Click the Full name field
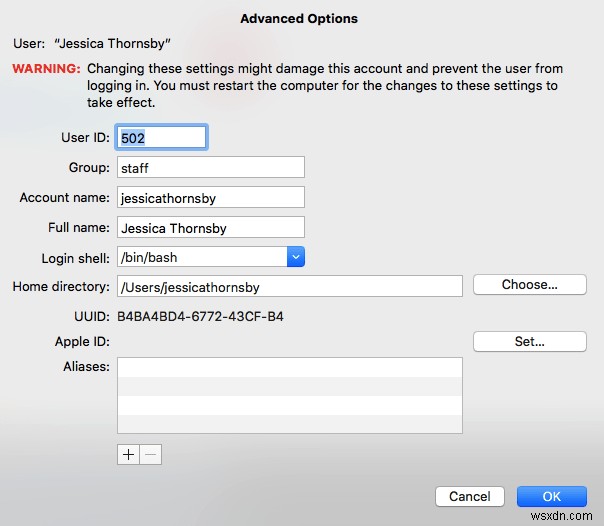Image resolution: width=604 pixels, height=526 pixels. coord(211,227)
